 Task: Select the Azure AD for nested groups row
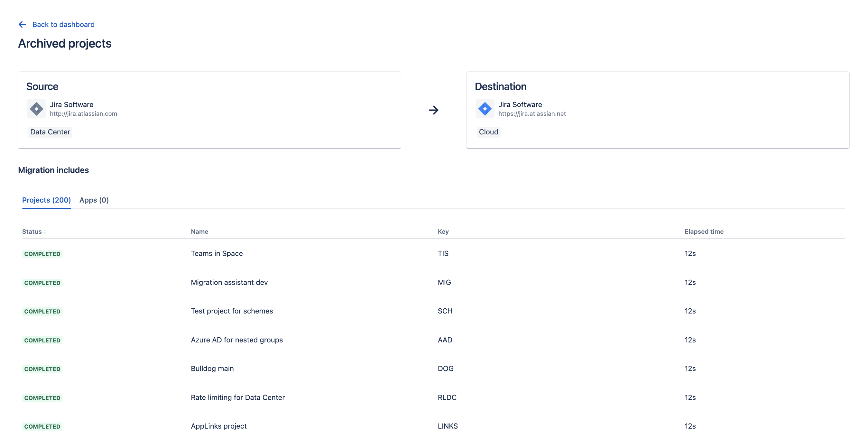click(x=236, y=340)
